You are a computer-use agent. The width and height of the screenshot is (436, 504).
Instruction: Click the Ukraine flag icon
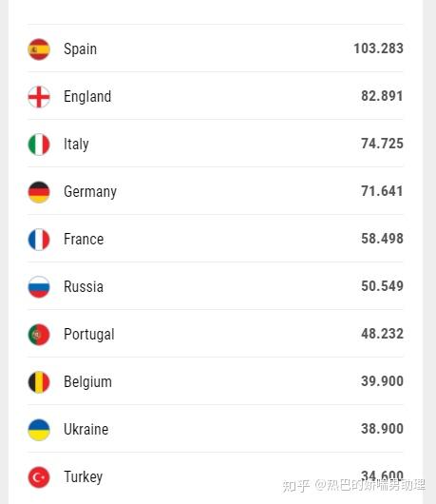[x=39, y=430]
